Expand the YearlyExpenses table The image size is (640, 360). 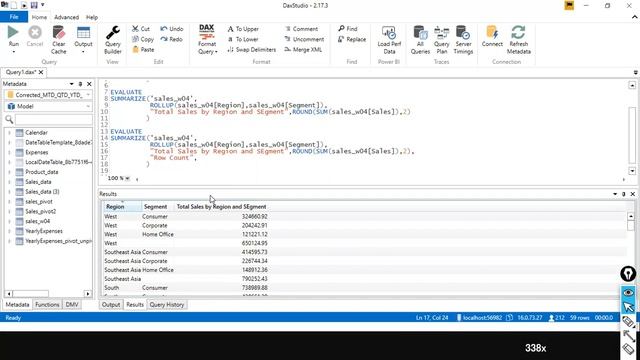9,231
